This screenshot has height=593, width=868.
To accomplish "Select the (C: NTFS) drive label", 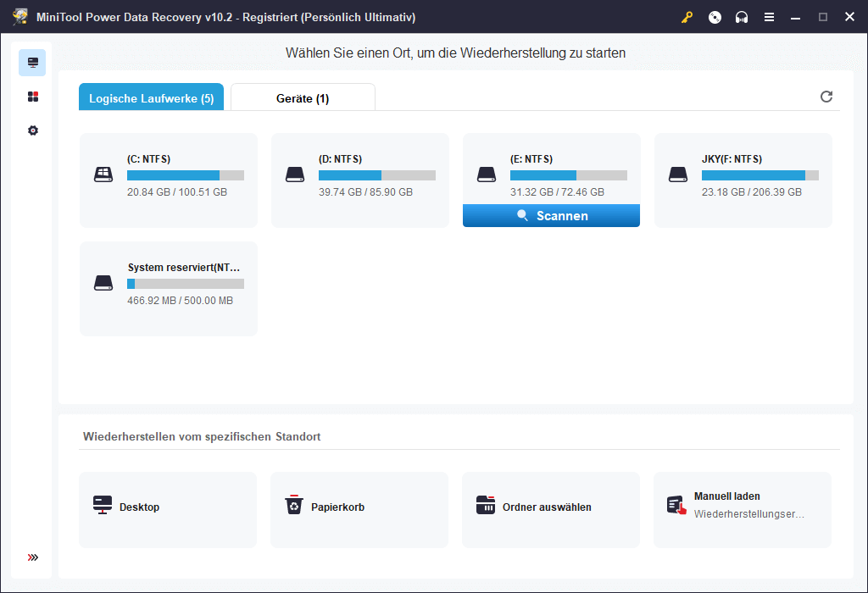I will (x=149, y=159).
